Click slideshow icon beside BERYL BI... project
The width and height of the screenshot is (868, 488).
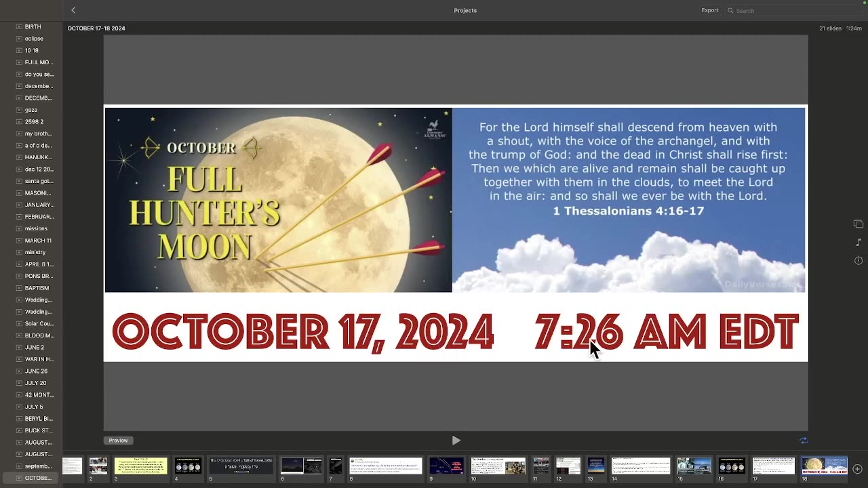[x=19, y=418]
